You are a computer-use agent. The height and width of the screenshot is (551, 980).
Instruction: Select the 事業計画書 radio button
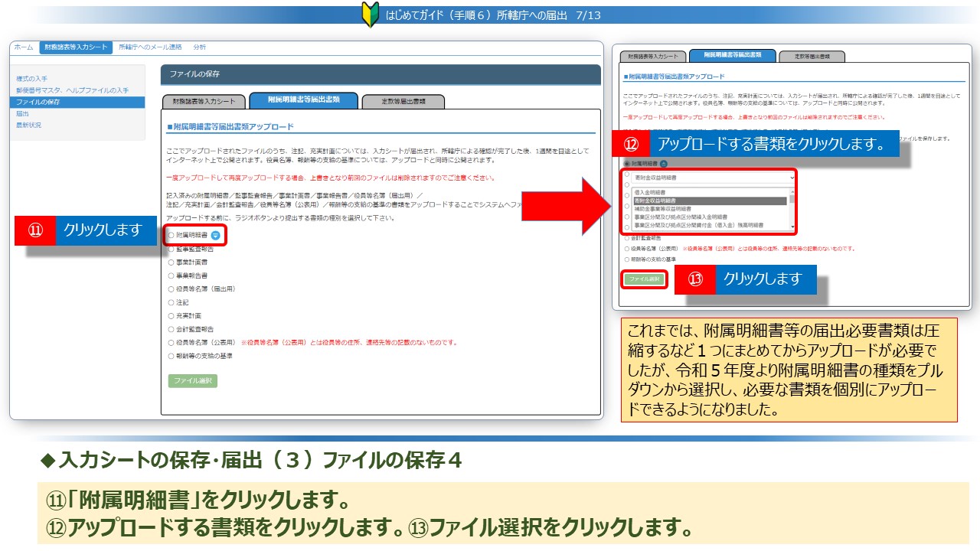171,262
